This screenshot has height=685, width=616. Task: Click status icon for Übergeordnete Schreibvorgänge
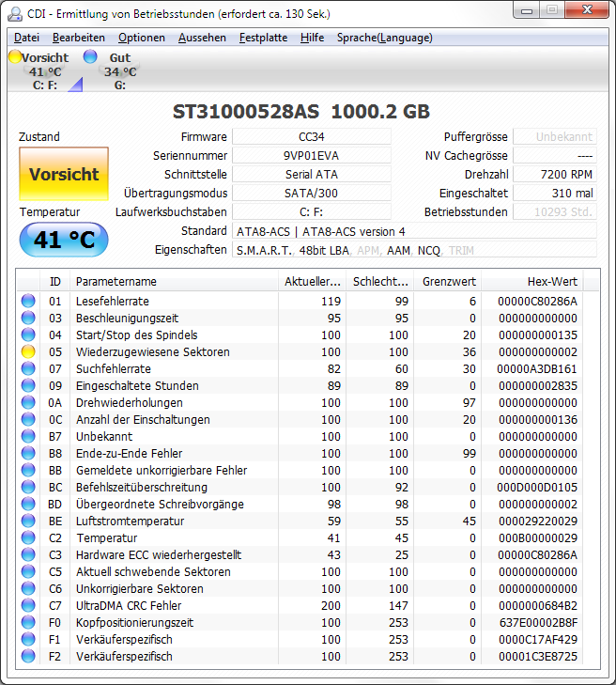tap(28, 505)
